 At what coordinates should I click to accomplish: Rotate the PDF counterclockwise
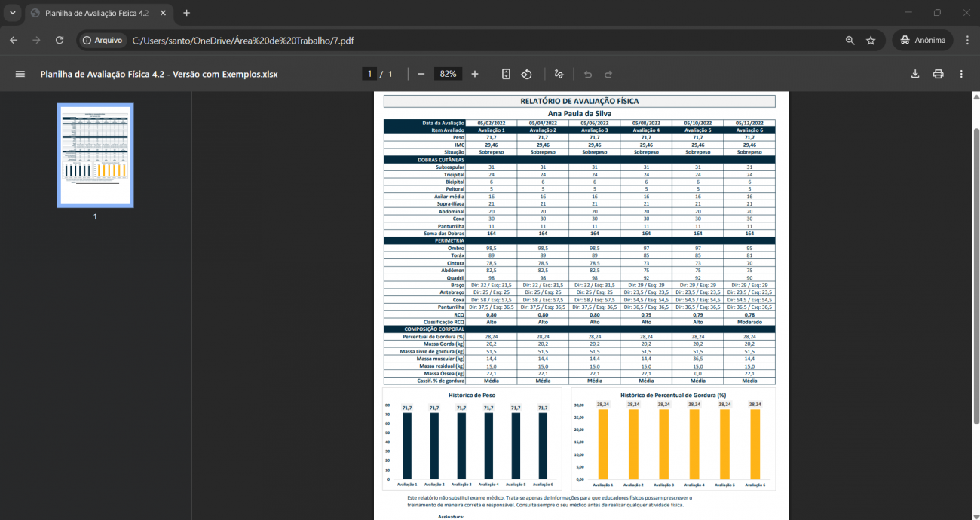pos(527,74)
